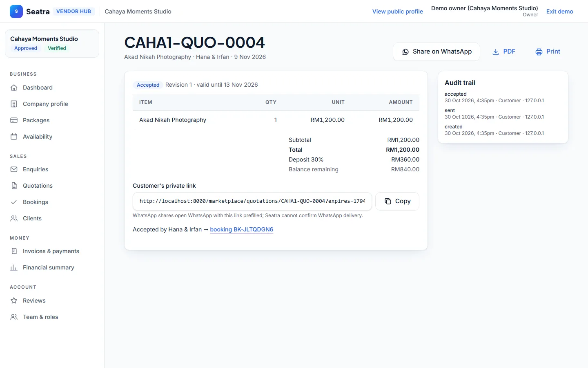The width and height of the screenshot is (588, 368).
Task: Click the WhatsApp icon in share button
Action: pyautogui.click(x=405, y=52)
